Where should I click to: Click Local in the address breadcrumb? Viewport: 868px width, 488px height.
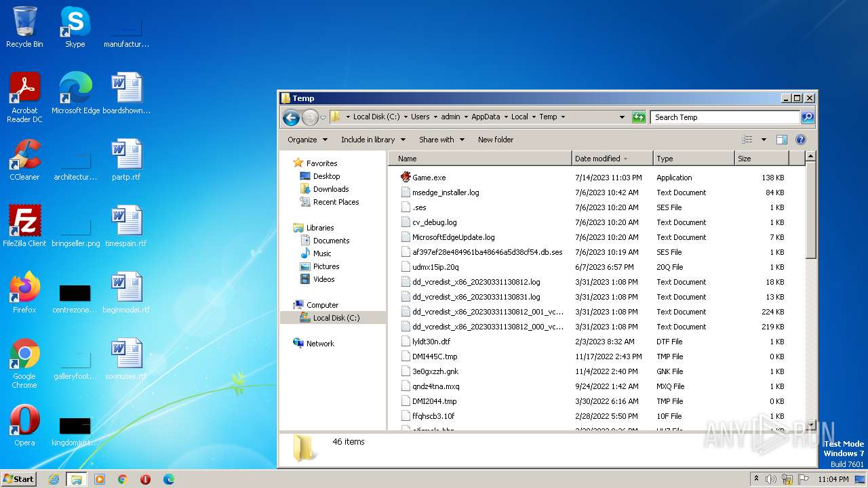pos(519,117)
